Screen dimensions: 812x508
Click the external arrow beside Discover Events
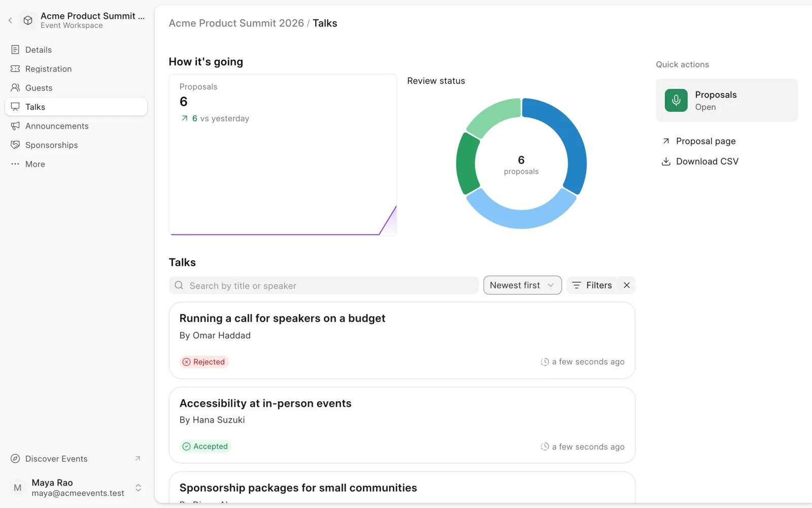(x=138, y=459)
